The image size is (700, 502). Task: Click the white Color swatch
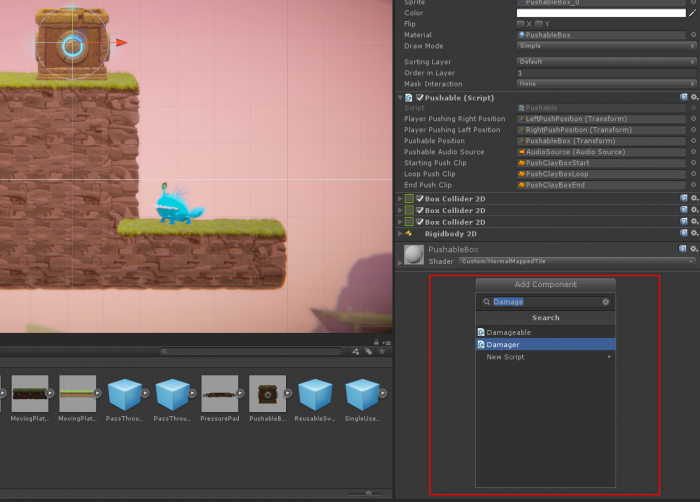pos(600,13)
